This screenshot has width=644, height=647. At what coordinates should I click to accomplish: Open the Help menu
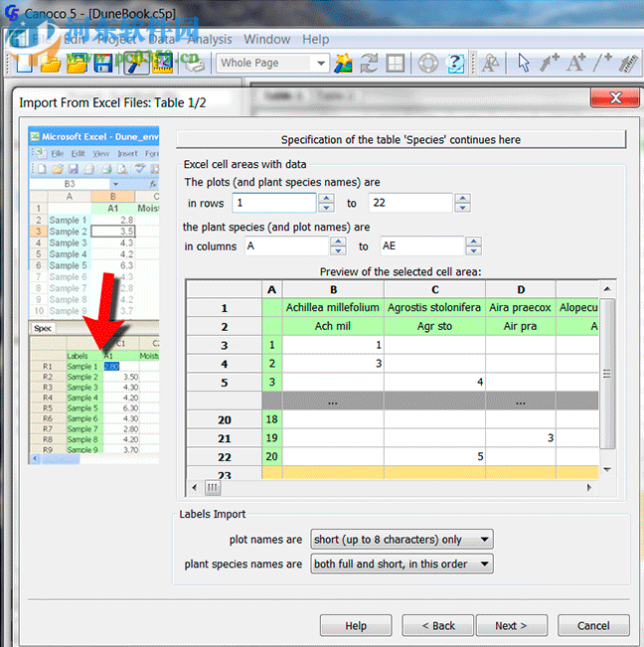point(316,39)
